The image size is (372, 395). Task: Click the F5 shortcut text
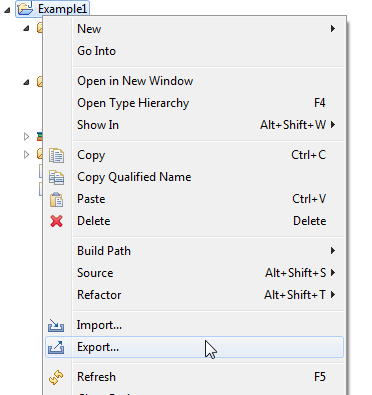[319, 377]
